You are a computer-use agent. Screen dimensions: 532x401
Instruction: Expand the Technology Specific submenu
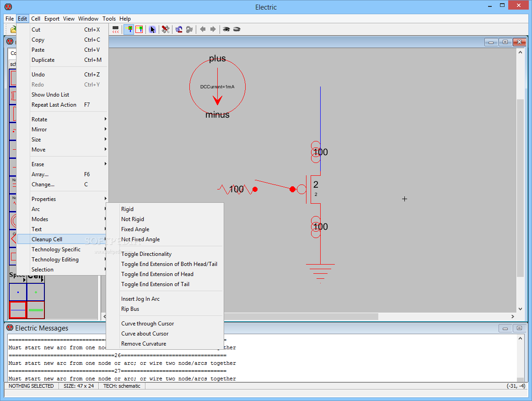point(62,249)
